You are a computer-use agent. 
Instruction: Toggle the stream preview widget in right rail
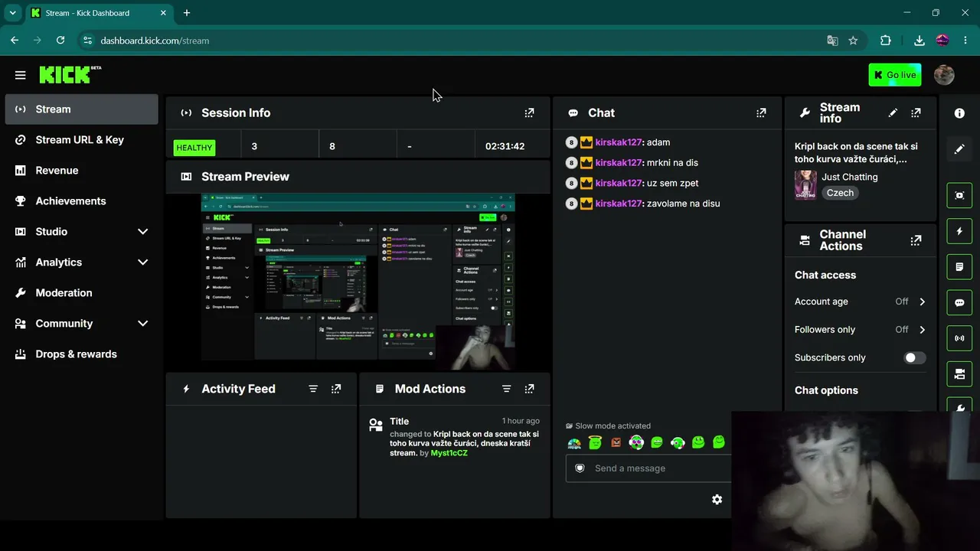(x=959, y=195)
